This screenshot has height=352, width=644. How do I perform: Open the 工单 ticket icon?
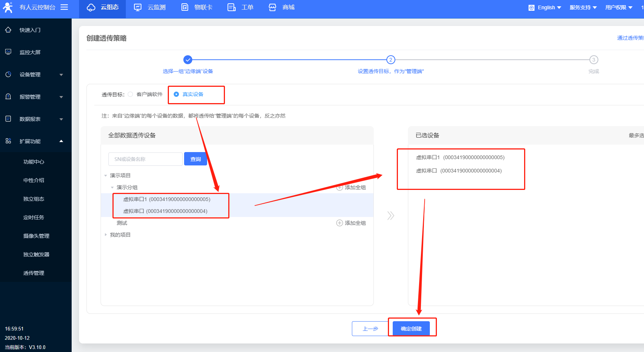tap(232, 7)
